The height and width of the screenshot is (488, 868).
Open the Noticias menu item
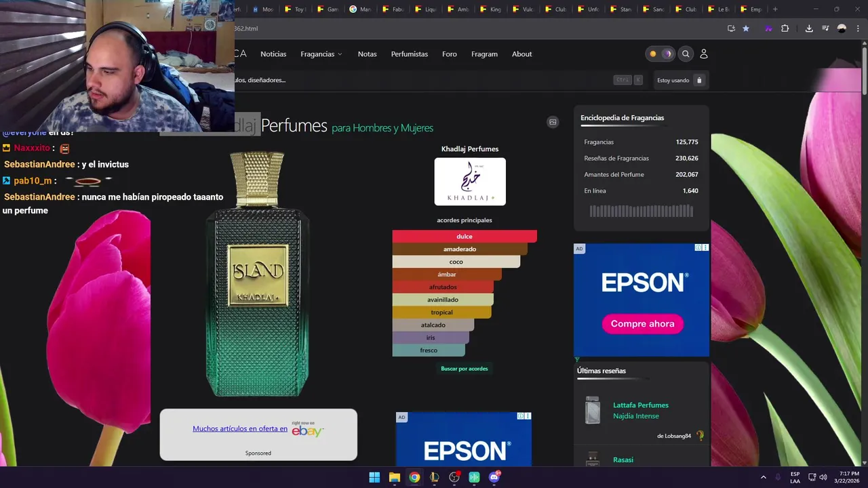pos(273,54)
